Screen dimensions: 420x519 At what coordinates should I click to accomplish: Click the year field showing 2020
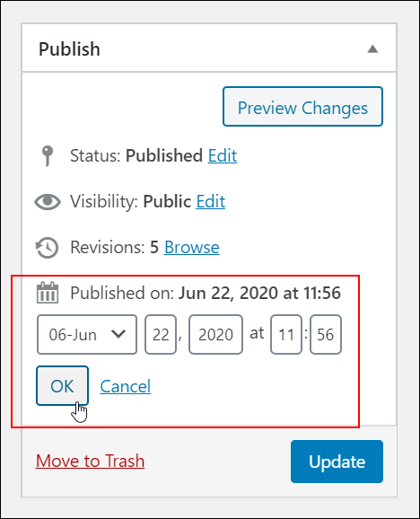[x=215, y=334]
